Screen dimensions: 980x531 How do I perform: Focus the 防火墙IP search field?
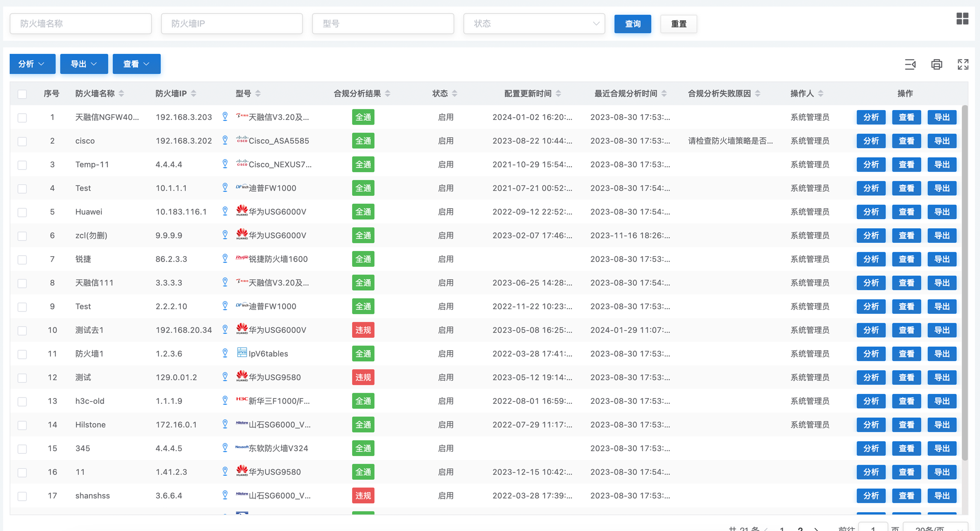click(x=232, y=24)
